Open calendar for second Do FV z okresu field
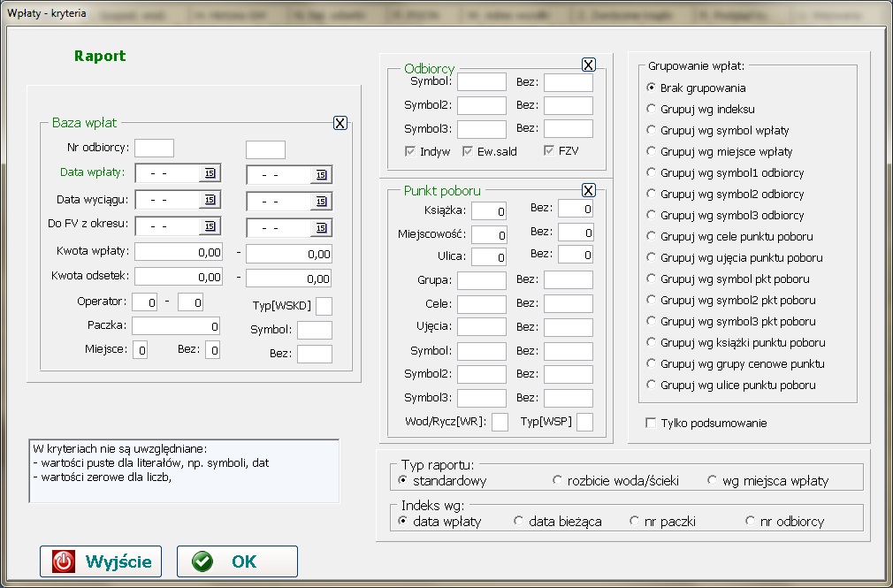 coord(321,227)
